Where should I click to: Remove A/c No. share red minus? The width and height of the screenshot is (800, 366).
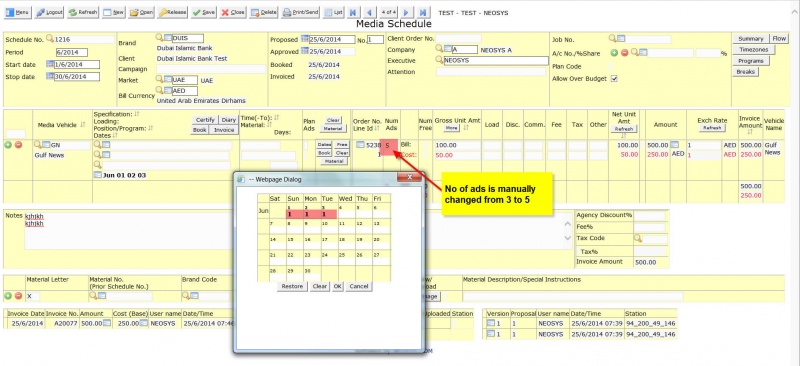coord(624,53)
